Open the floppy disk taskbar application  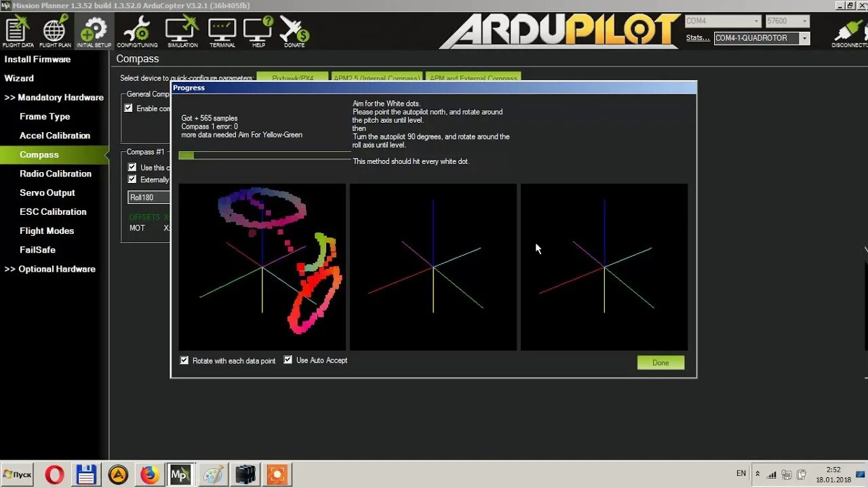click(x=86, y=474)
